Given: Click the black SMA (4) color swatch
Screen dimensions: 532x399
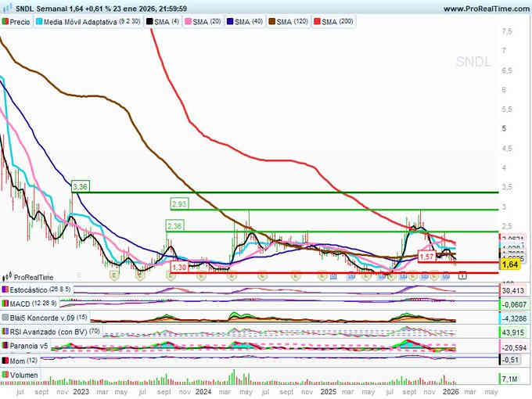Looking at the screenshot, I should click(x=151, y=22).
